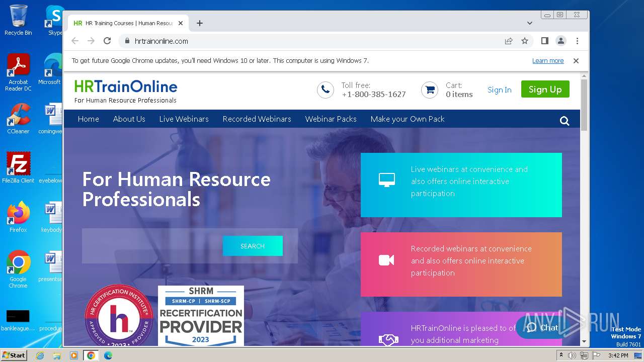The image size is (644, 362).
Task: Click the volume icon in system tray
Action: pos(572,355)
